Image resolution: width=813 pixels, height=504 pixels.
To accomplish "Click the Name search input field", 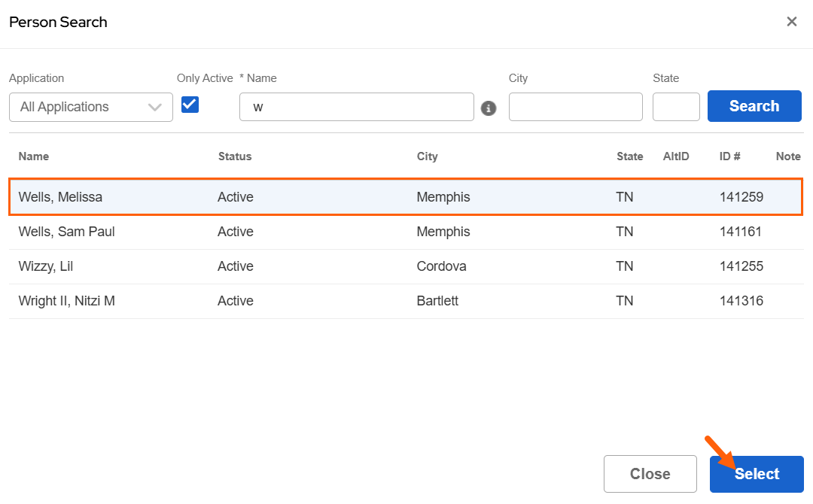I will click(x=356, y=107).
